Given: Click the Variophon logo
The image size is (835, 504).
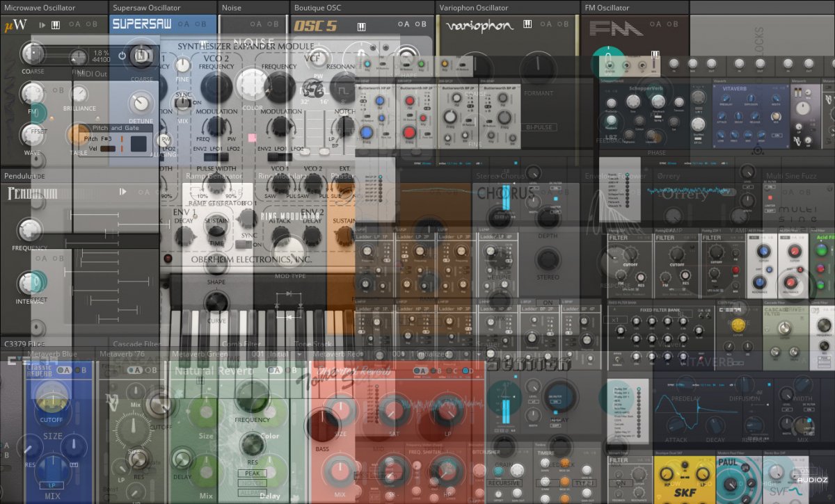Looking at the screenshot, I should click(x=479, y=26).
